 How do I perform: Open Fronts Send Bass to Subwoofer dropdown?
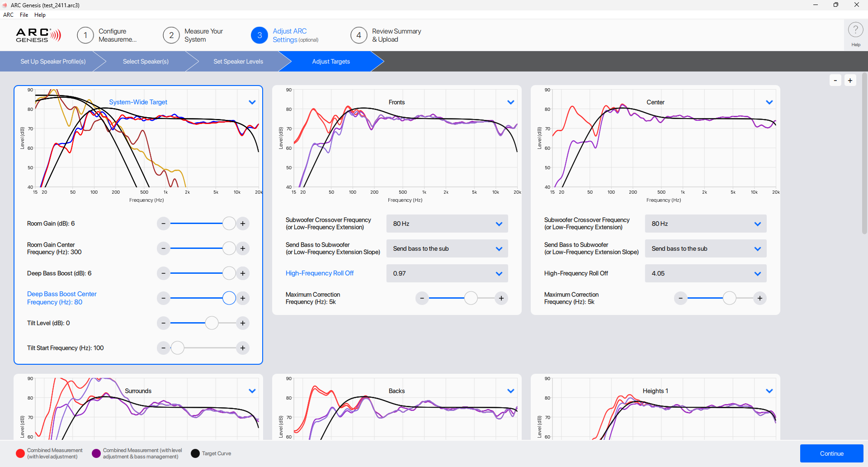pyautogui.click(x=447, y=248)
